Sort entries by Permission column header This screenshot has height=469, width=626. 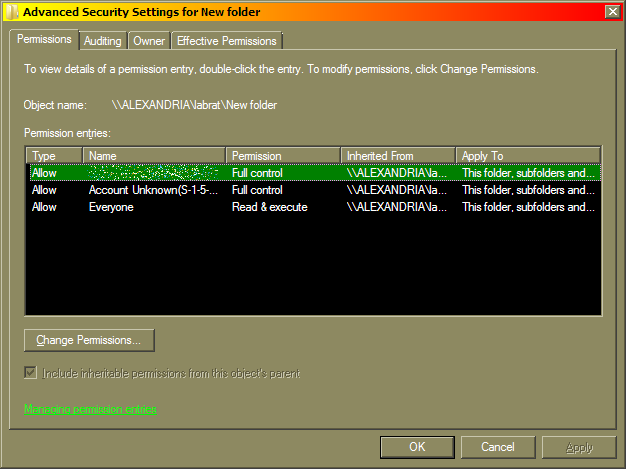click(283, 156)
